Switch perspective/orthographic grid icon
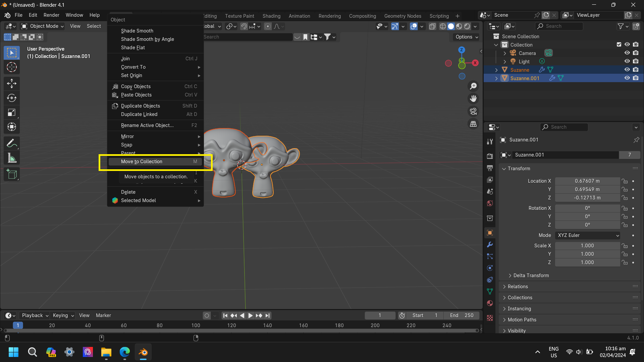The height and width of the screenshot is (362, 644). 473,124
